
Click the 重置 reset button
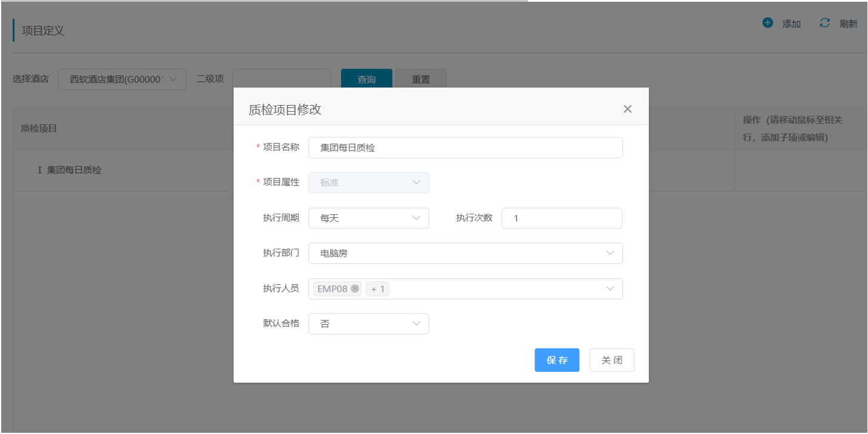(x=421, y=79)
